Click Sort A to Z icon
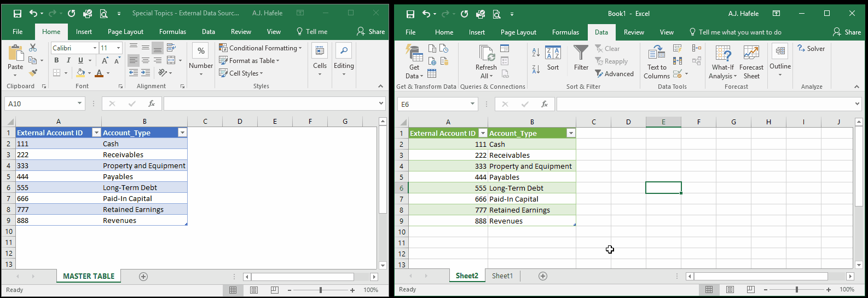The width and height of the screenshot is (868, 298). coord(536,52)
